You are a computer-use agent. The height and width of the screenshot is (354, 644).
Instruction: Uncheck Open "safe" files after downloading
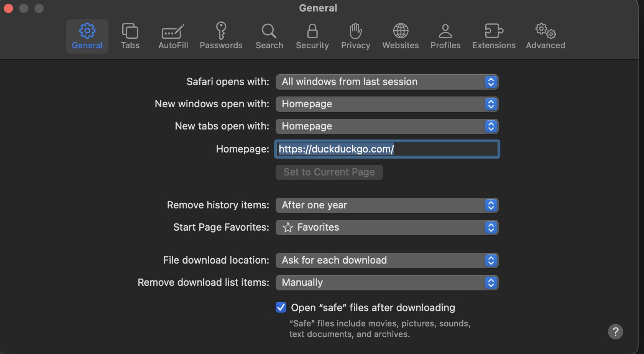281,307
